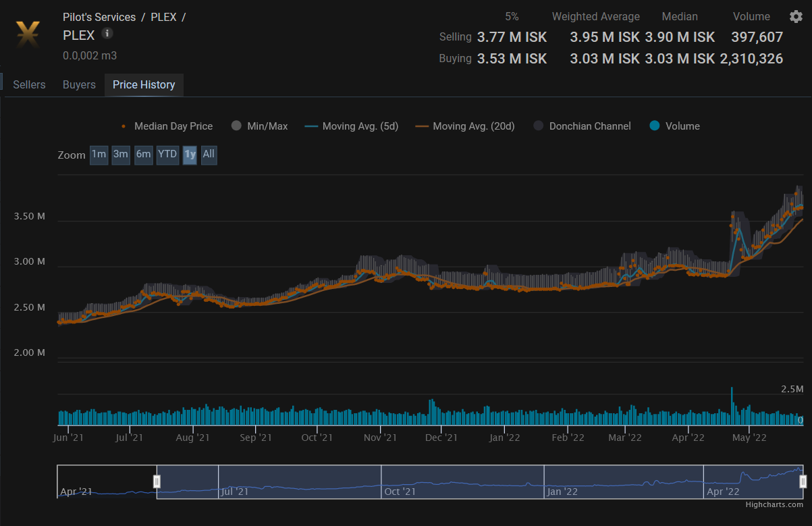Show All time zoom range
This screenshot has width=812, height=526.
[209, 155]
